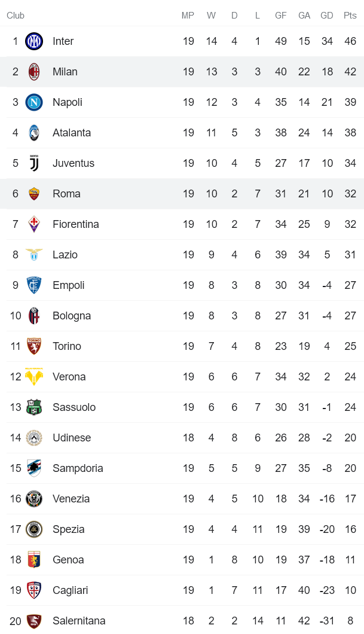Open the Atalanta team link
Viewport: 364px width, 634px height.
(72, 133)
